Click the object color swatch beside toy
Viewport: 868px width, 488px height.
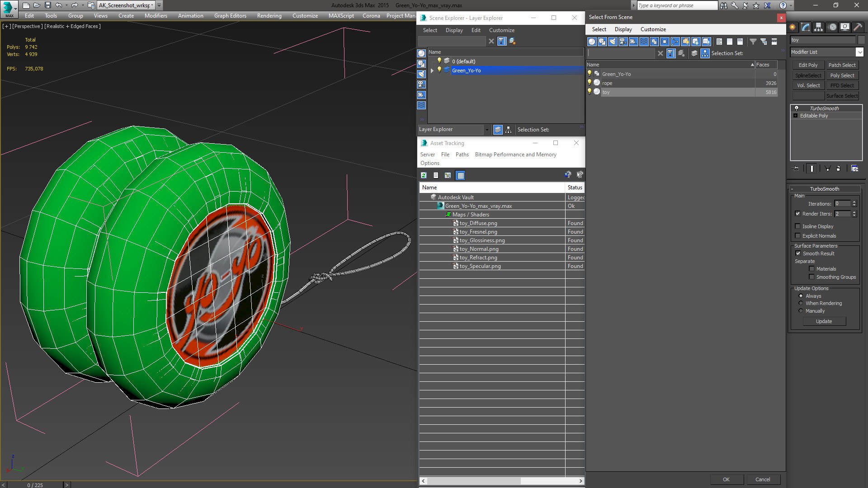click(x=861, y=40)
